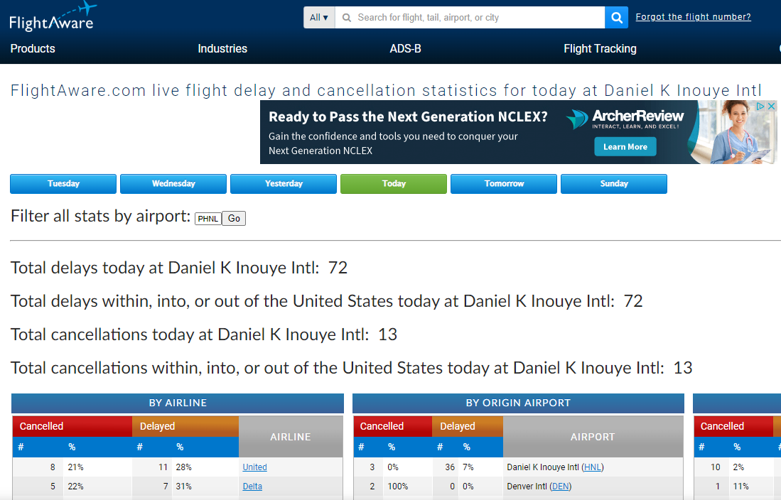
Task: Click Cancelled header in origin airport table
Action: tap(393, 426)
